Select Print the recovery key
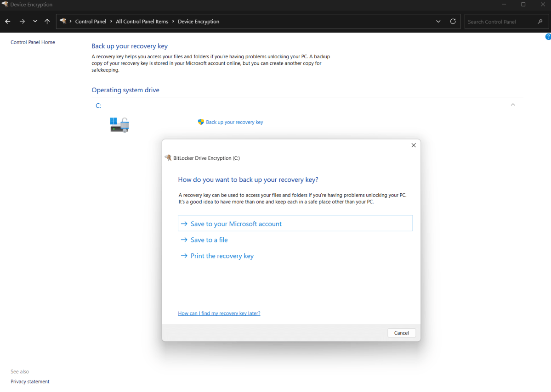The image size is (551, 392). [222, 256]
